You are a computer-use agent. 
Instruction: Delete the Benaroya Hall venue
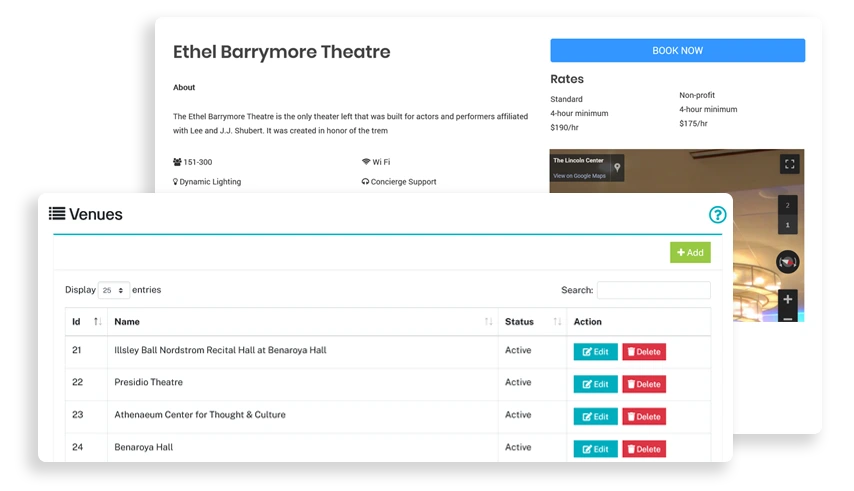coord(644,449)
